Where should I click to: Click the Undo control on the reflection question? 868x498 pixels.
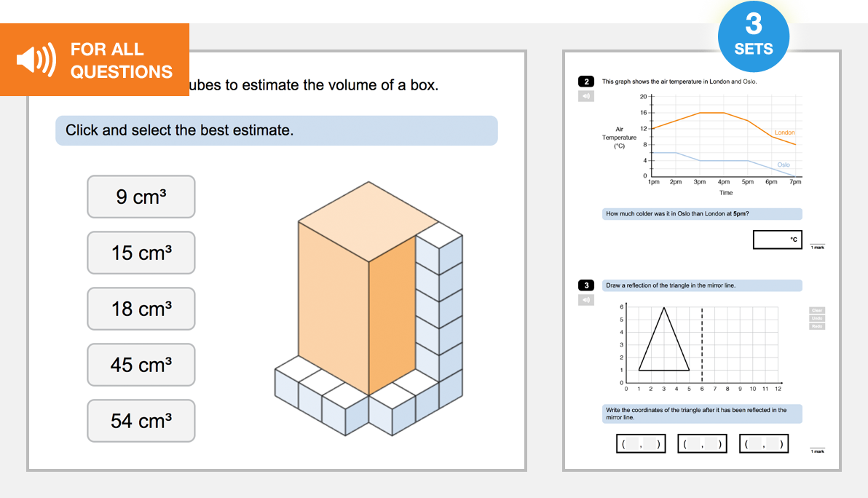tap(816, 317)
